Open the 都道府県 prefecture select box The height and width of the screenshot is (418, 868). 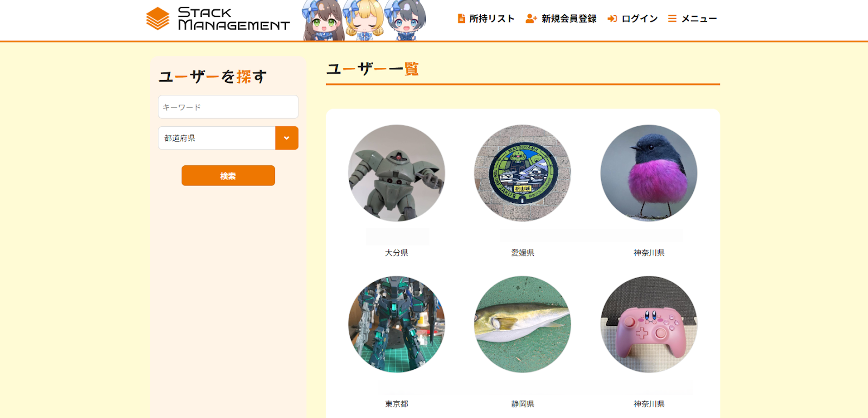pos(228,138)
